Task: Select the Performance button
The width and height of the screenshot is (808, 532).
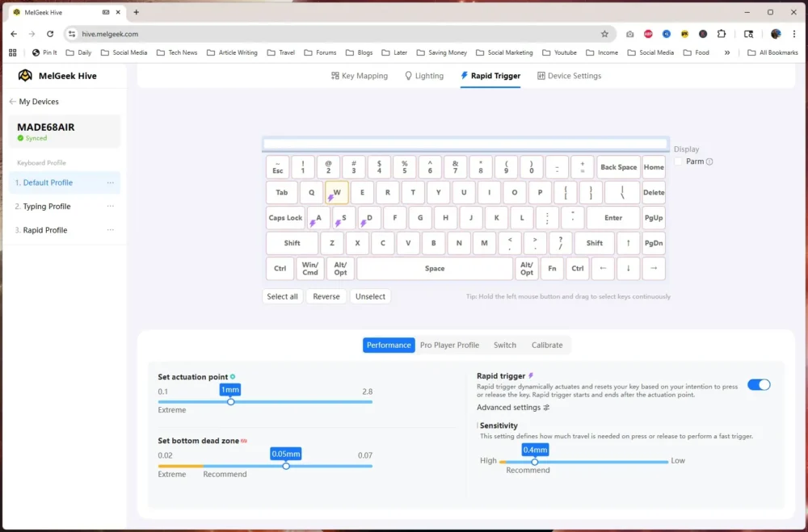Action: point(389,345)
